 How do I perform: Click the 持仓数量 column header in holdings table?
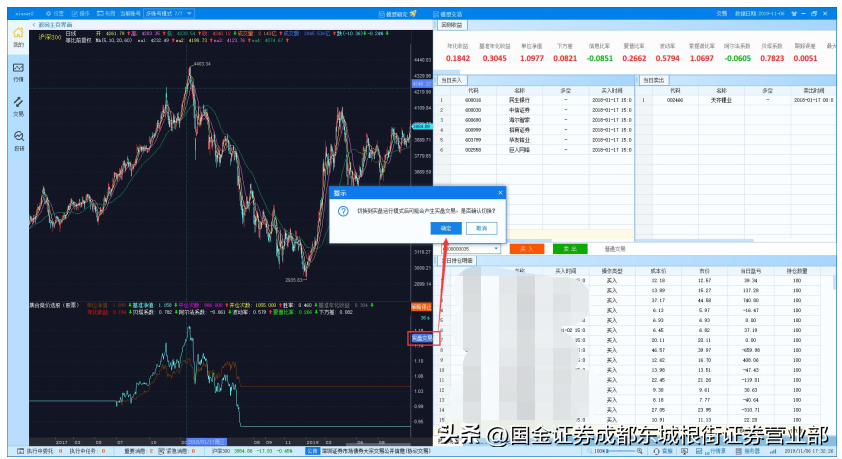pos(797,271)
